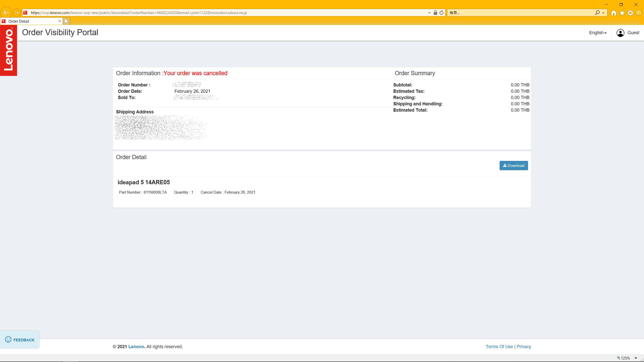Click the Guest account label
The width and height of the screenshot is (644, 362).
[633, 33]
